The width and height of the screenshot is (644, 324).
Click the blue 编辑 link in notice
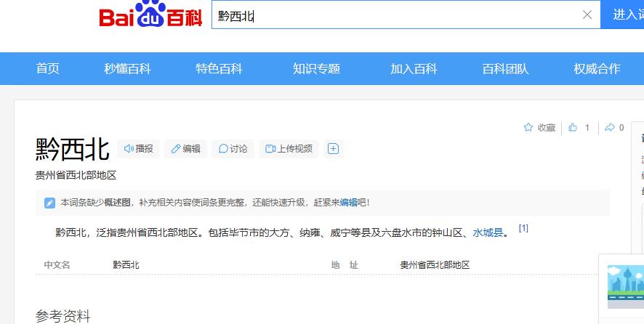point(348,203)
